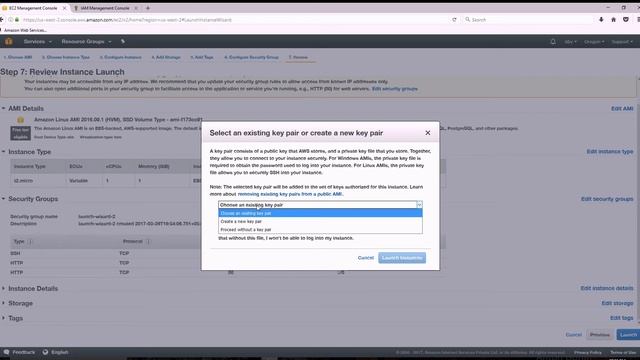The image size is (640, 360).
Task: Switch to EC2 Management Console browser tab
Action: [x=33, y=8]
